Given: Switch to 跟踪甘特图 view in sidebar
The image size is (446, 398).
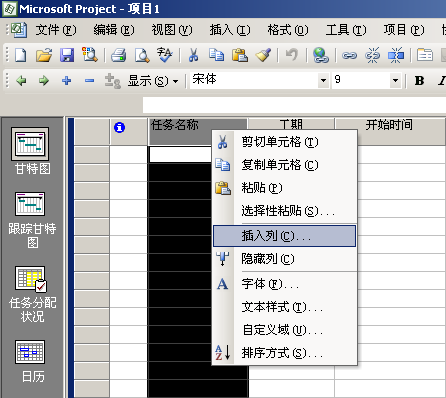Looking at the screenshot, I should pos(32,220).
